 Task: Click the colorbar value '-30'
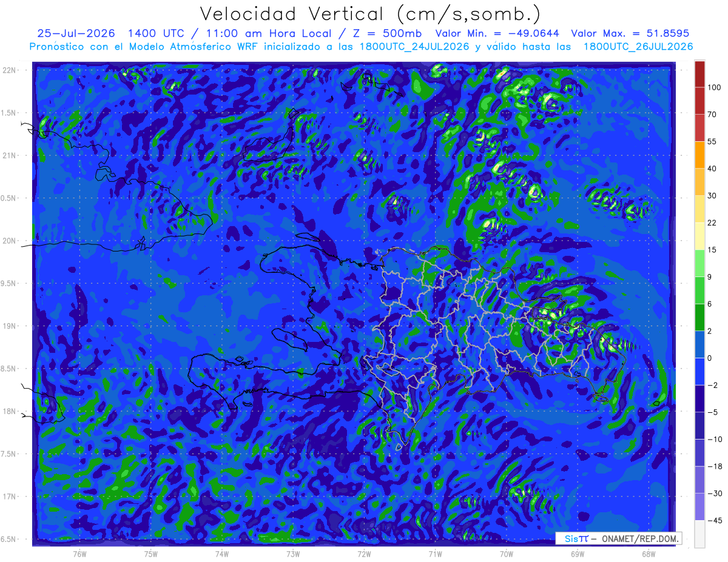[x=714, y=493]
